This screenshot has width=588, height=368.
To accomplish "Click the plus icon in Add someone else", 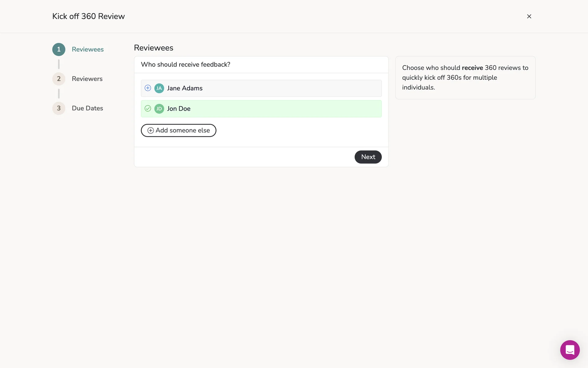I will coord(150,130).
